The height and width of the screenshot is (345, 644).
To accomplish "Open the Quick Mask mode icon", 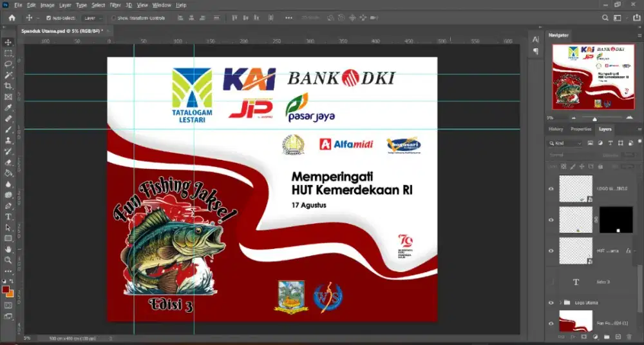I will tap(8, 306).
